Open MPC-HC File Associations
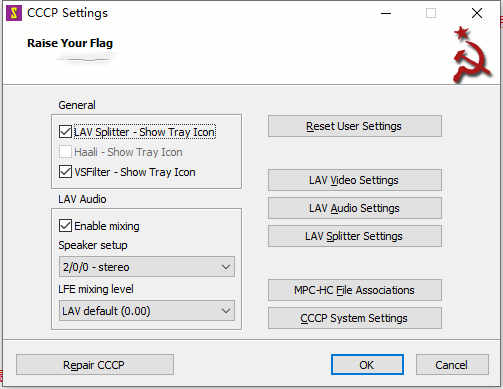 [x=355, y=290]
